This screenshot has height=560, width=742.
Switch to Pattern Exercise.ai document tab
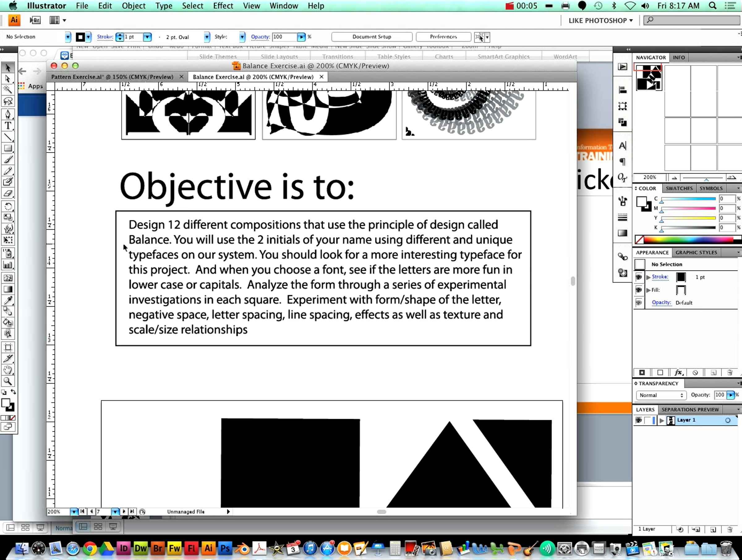(x=112, y=77)
